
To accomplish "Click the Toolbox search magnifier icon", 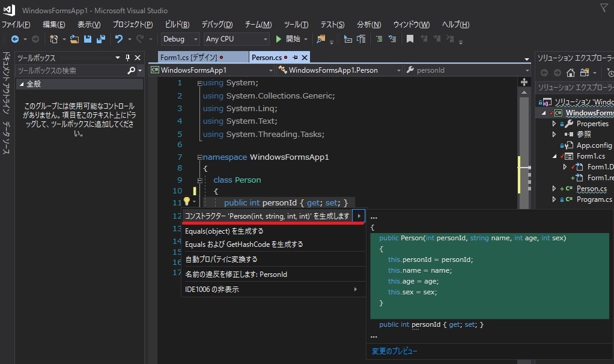I will click(x=131, y=70).
